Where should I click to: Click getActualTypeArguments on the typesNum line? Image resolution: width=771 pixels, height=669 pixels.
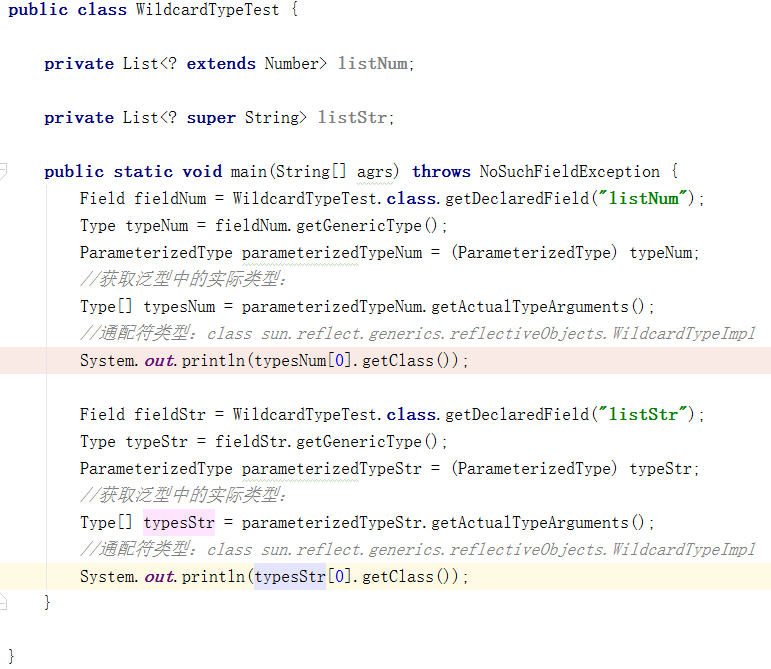[x=530, y=307]
